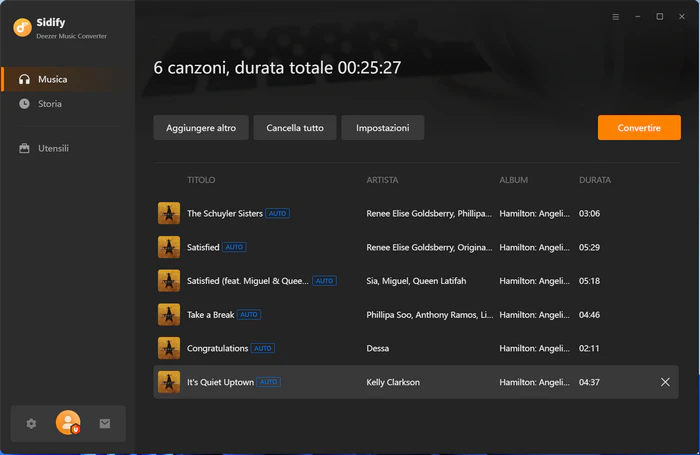700x455 pixels.
Task: Click AUTO badge on Satisfied (feat. Miguel)
Action: click(x=324, y=281)
